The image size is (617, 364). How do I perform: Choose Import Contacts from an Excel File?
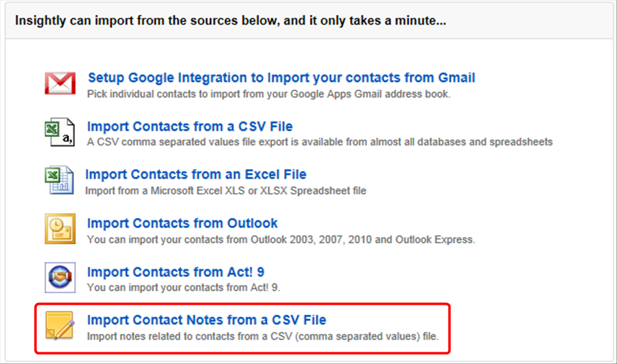pyautogui.click(x=196, y=175)
